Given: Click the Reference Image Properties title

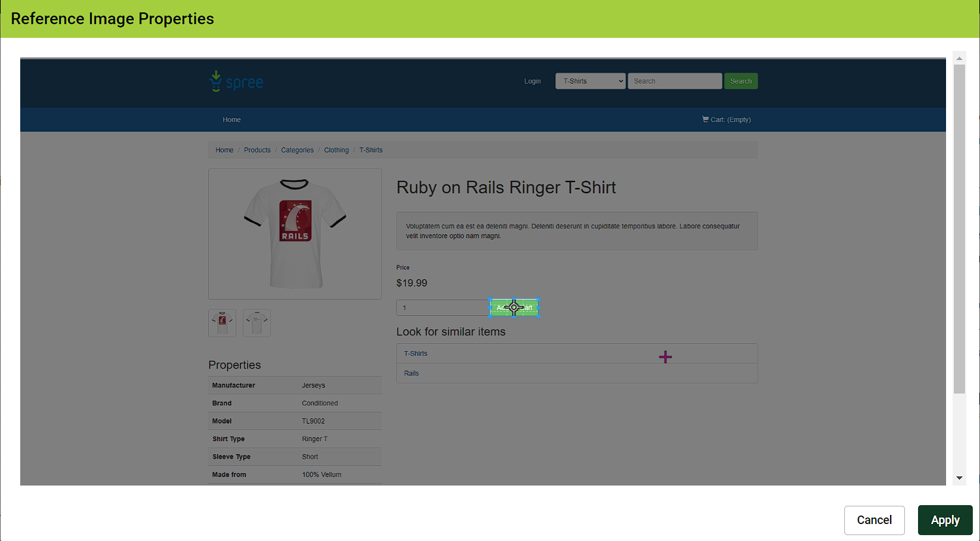Looking at the screenshot, I should [x=112, y=18].
